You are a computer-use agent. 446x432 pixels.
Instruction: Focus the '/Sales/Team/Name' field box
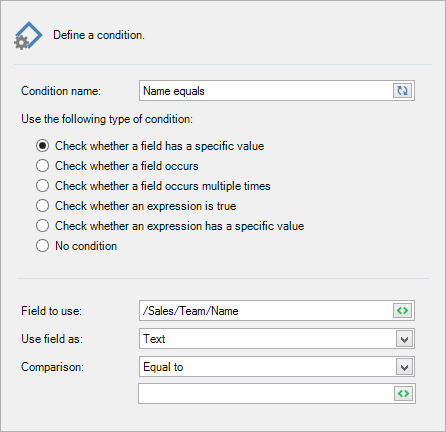pyautogui.click(x=266, y=311)
